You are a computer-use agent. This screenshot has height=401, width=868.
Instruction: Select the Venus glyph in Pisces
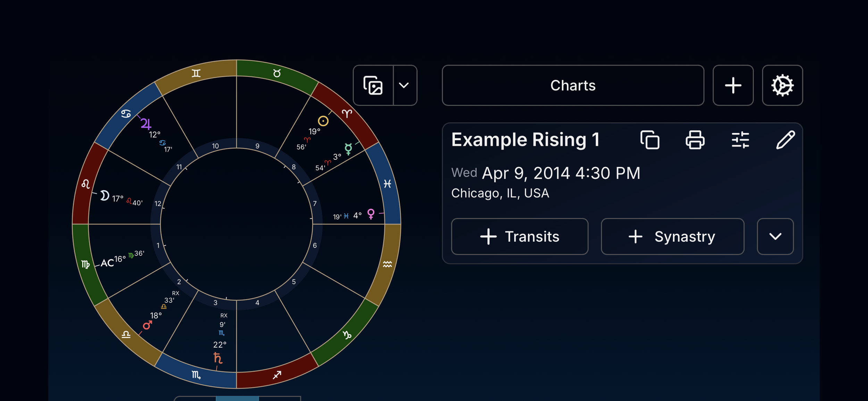tap(371, 214)
